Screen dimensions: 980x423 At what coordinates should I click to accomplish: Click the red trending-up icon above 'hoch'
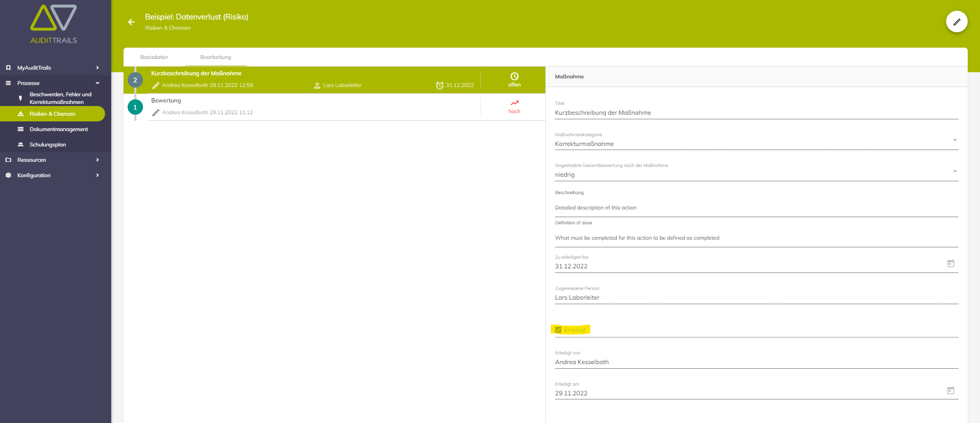pyautogui.click(x=515, y=103)
